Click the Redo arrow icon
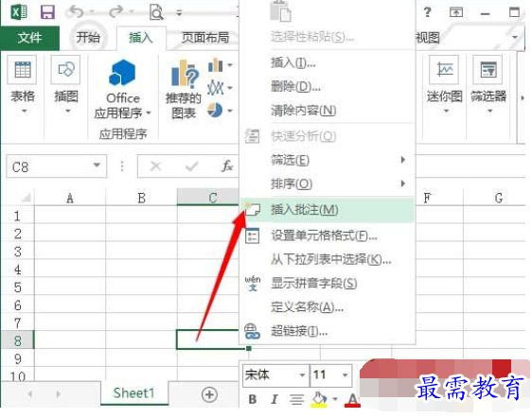532x418 pixels. pos(116,12)
